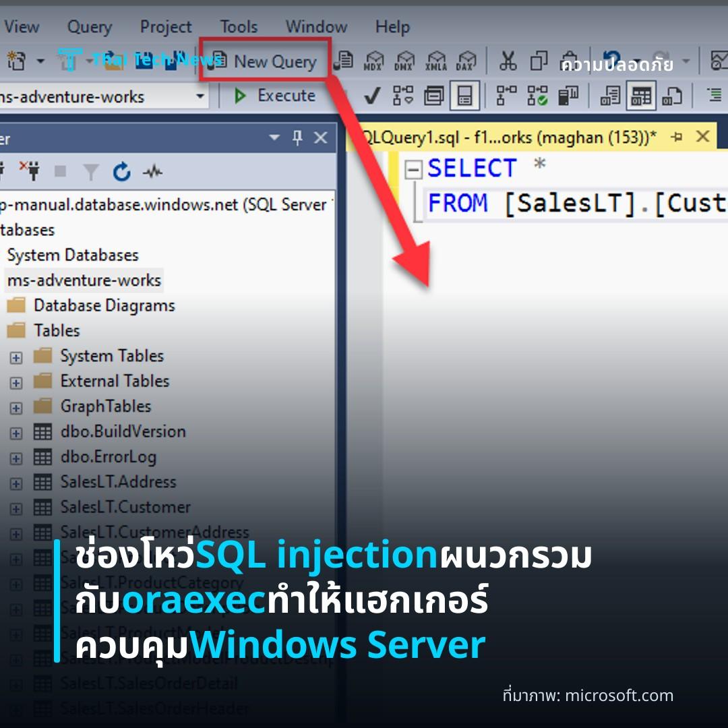Open the Query menu
The height and width of the screenshot is (728, 728).
(90, 26)
